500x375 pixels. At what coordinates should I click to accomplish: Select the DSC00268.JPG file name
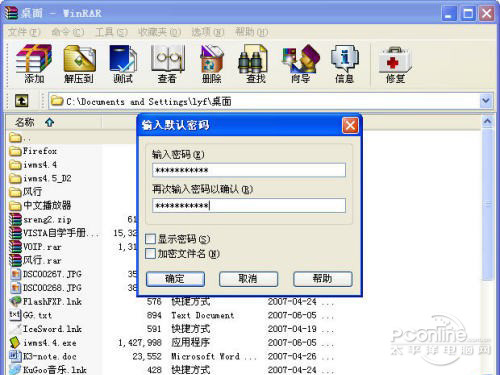tap(52, 287)
